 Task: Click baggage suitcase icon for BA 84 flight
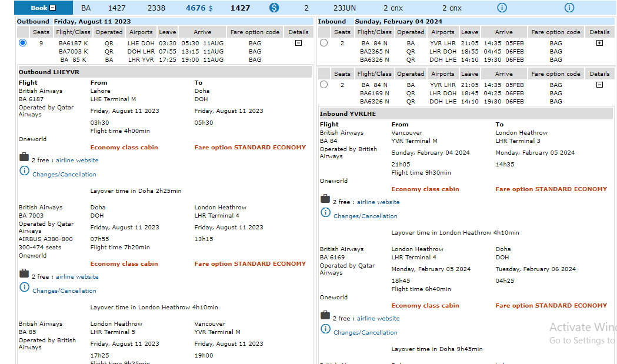click(325, 199)
